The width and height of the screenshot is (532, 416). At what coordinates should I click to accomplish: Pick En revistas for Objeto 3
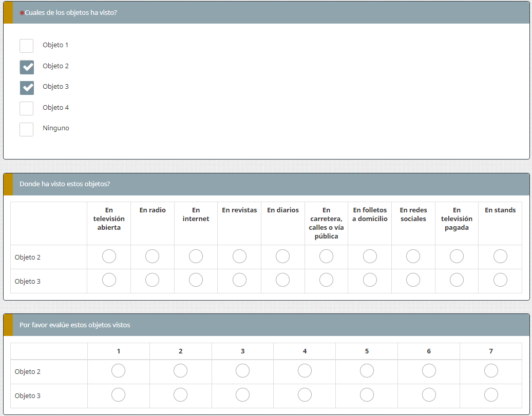(x=239, y=280)
